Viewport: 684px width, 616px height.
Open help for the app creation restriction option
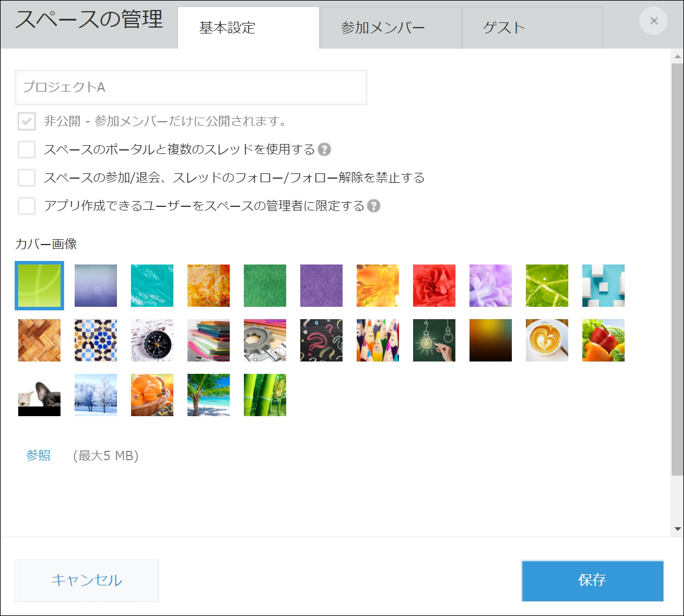(x=374, y=206)
